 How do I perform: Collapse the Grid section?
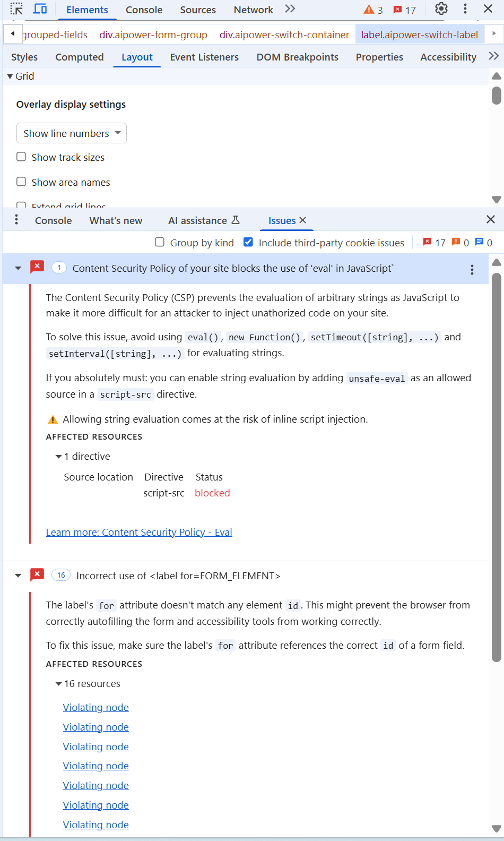pos(10,76)
